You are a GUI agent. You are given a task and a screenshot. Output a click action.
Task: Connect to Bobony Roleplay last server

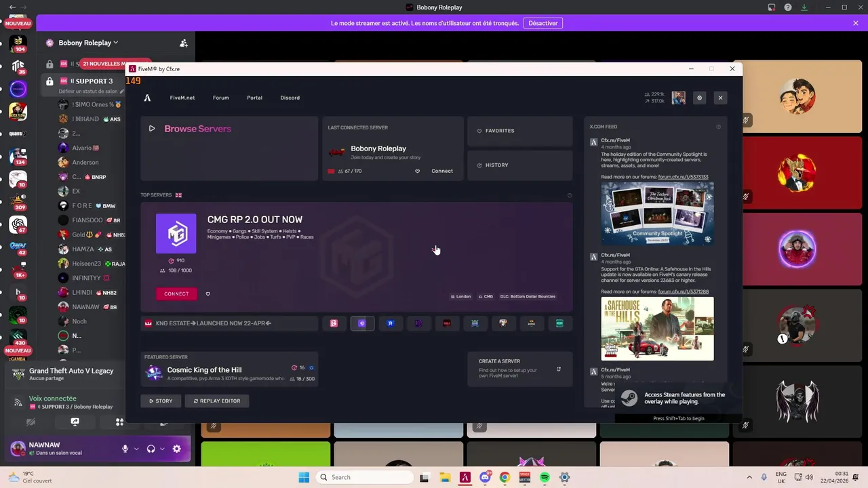coord(442,171)
